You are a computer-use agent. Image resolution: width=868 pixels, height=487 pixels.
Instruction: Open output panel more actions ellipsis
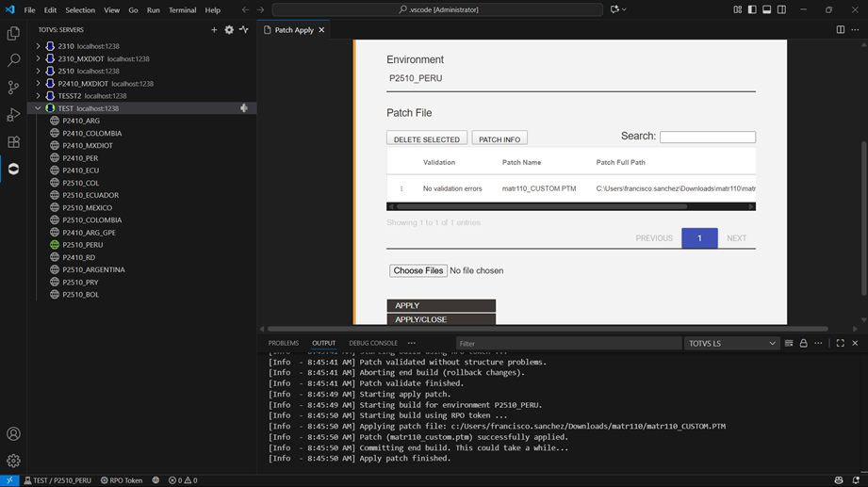point(818,343)
